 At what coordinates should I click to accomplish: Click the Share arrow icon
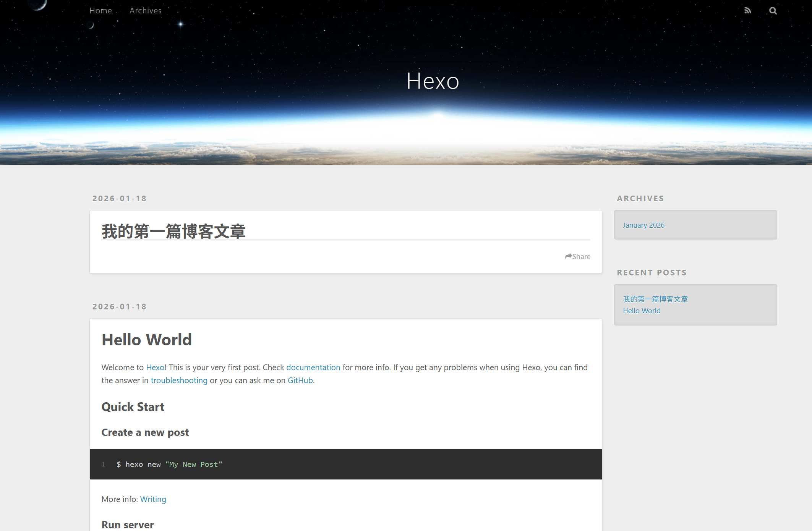569,256
